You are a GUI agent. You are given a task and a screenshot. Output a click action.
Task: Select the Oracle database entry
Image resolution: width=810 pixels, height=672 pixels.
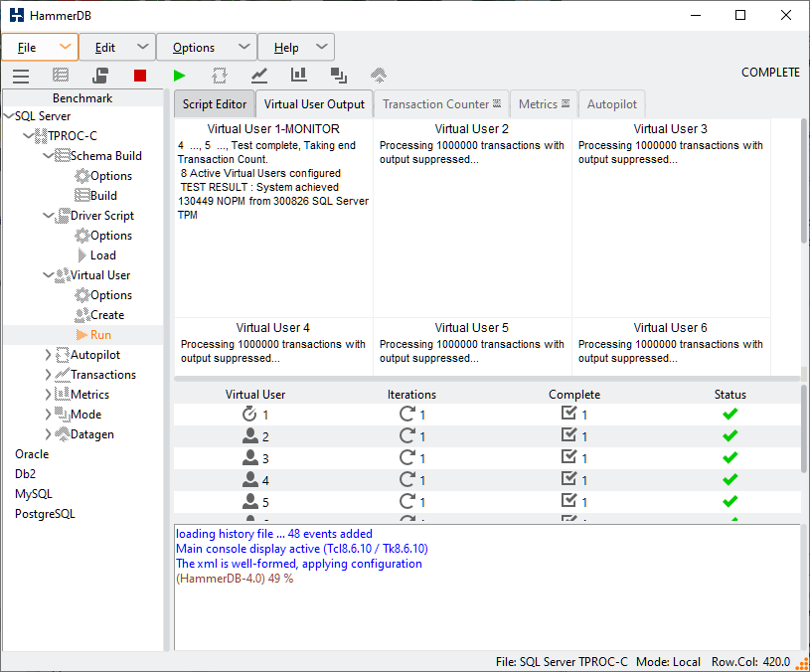(x=32, y=454)
